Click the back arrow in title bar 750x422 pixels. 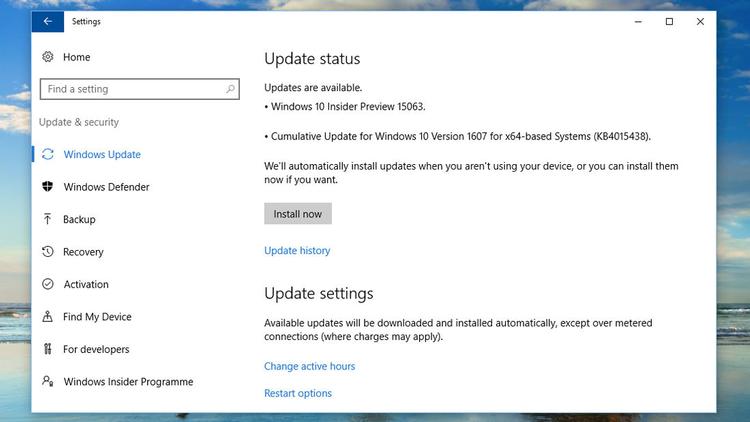(x=47, y=22)
